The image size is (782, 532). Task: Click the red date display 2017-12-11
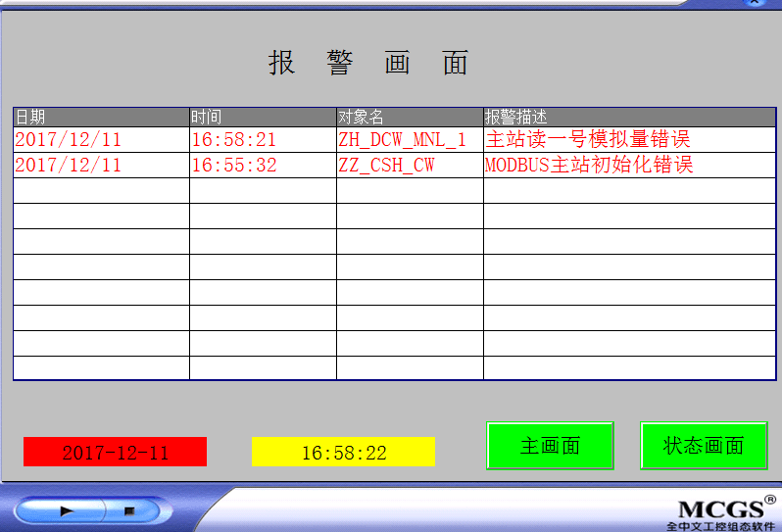115,452
